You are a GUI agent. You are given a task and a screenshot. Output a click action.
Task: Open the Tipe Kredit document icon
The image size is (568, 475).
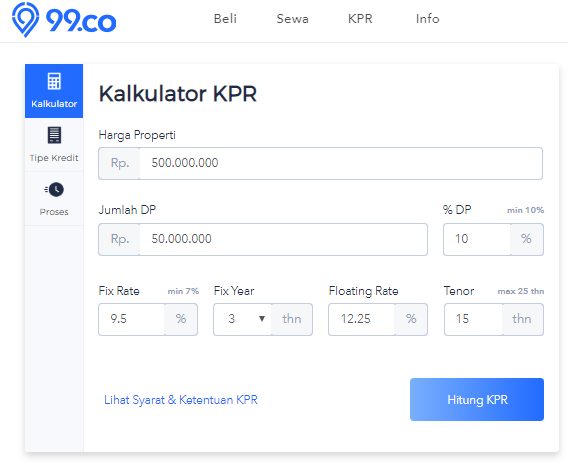54,135
